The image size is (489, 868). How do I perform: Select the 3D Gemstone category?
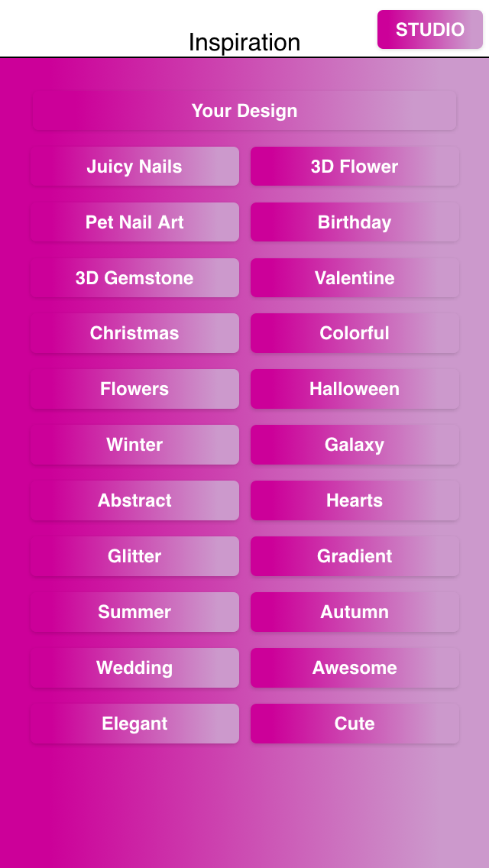click(134, 278)
